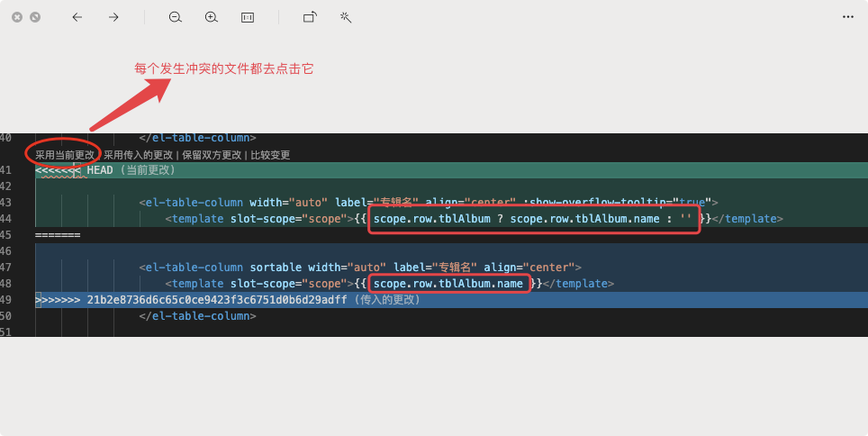Screen dimensions: 868x436
Task: Click the HEAD (当前更改) conflict marker line
Action: [451, 170]
